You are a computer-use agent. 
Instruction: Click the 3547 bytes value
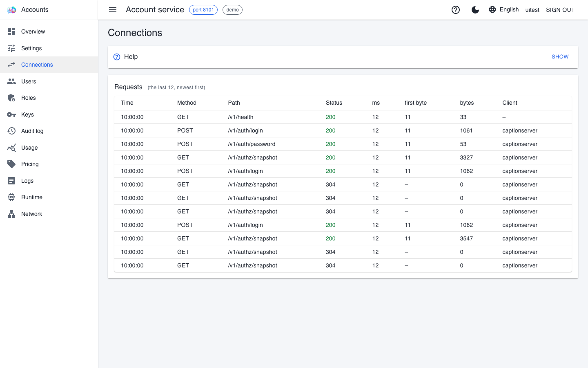[x=466, y=238]
